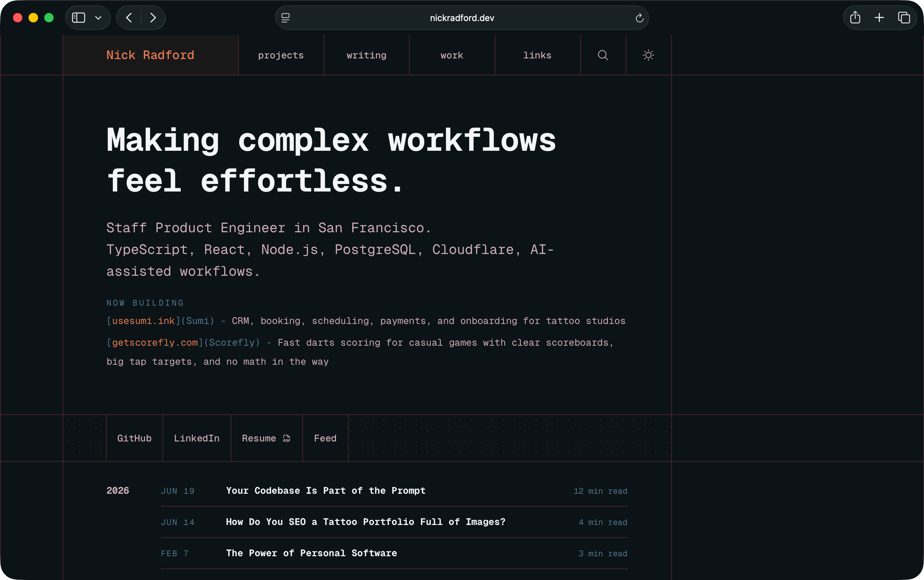Viewport: 924px width, 580px height.
Task: Open the LinkedIn profile link
Action: tap(196, 438)
